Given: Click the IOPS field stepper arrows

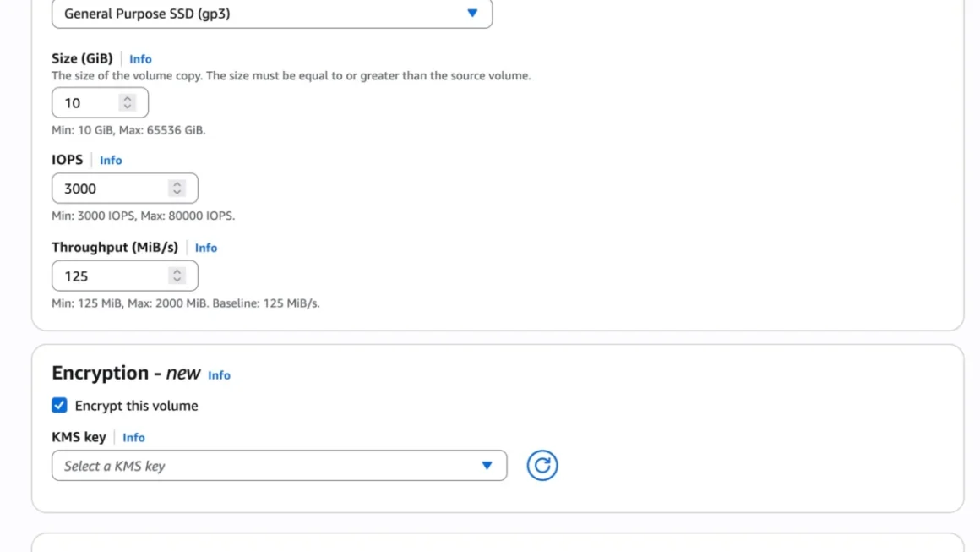Looking at the screenshot, I should (x=177, y=189).
